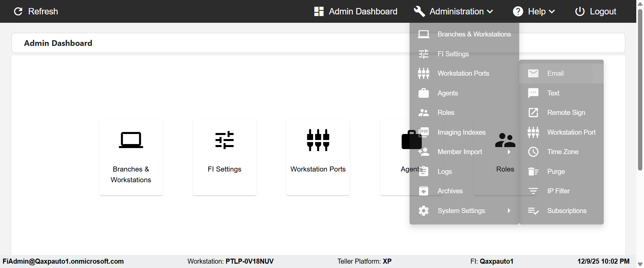Click the funnel icon beside IP Filter
The height and width of the screenshot is (268, 644).
point(533,191)
